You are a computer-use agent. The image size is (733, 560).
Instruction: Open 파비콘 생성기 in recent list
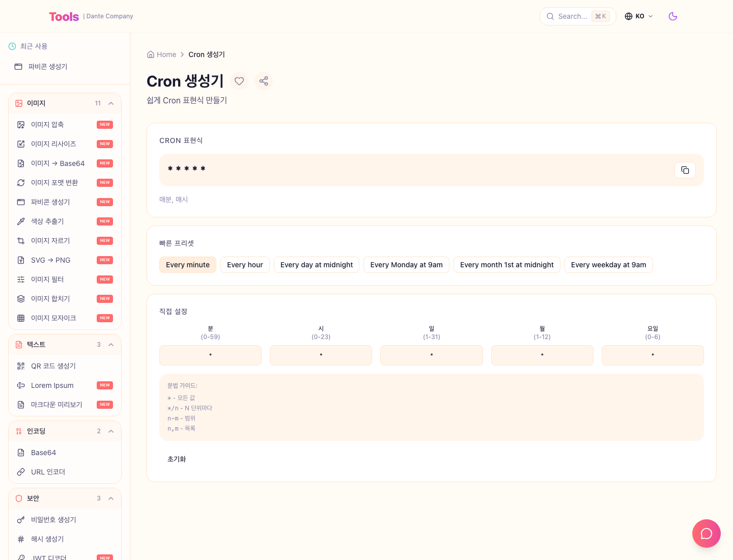(x=65, y=67)
